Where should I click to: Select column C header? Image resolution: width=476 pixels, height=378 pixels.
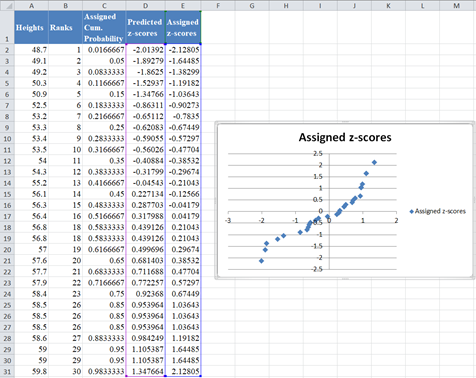[x=104, y=5]
